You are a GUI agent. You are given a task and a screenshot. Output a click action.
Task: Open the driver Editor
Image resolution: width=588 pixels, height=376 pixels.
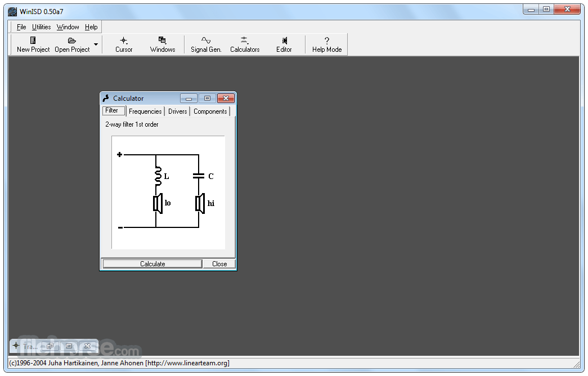pyautogui.click(x=284, y=44)
